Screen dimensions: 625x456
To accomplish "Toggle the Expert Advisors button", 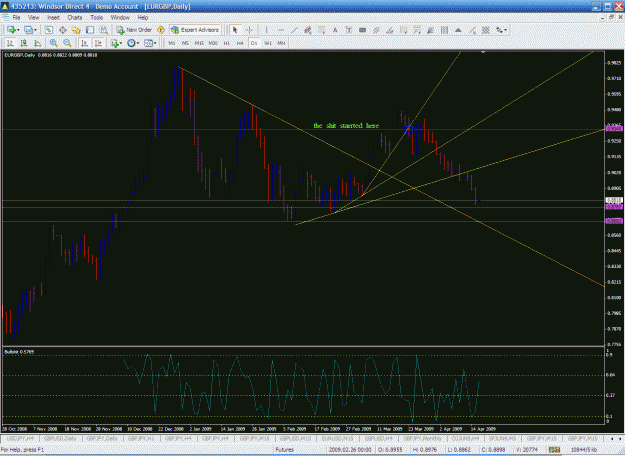I will [x=195, y=30].
